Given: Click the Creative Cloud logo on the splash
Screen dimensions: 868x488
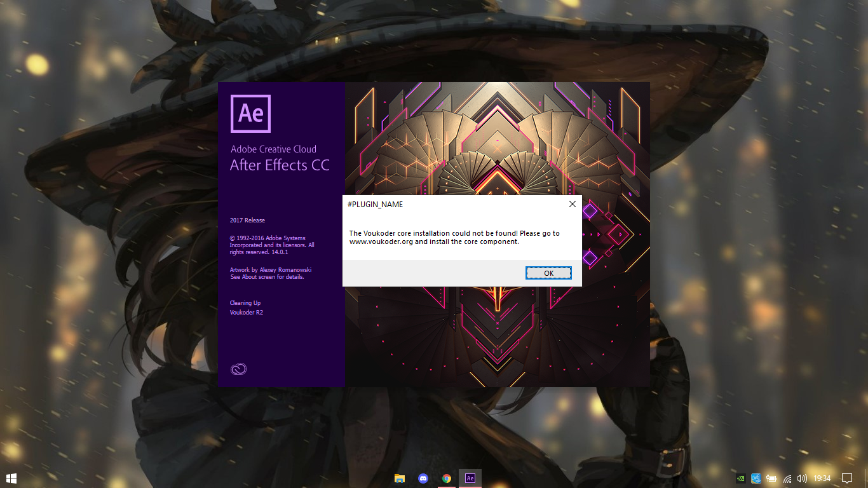Looking at the screenshot, I should [238, 369].
